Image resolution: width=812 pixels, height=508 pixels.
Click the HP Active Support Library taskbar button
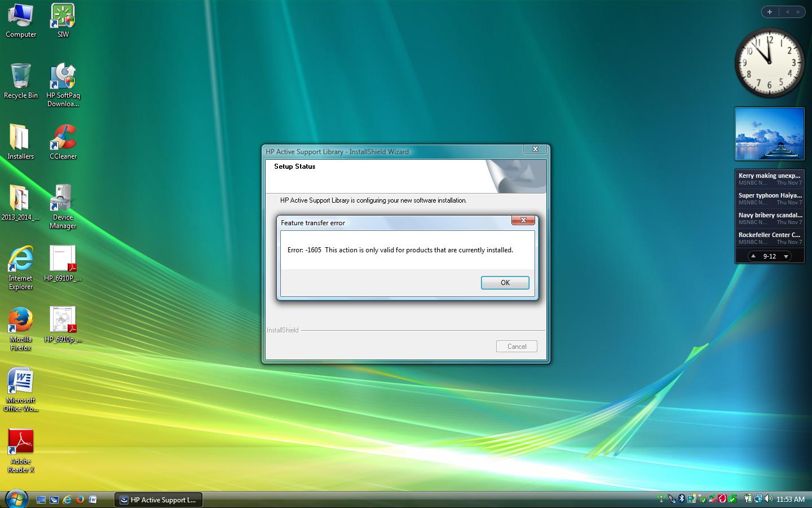pyautogui.click(x=158, y=500)
